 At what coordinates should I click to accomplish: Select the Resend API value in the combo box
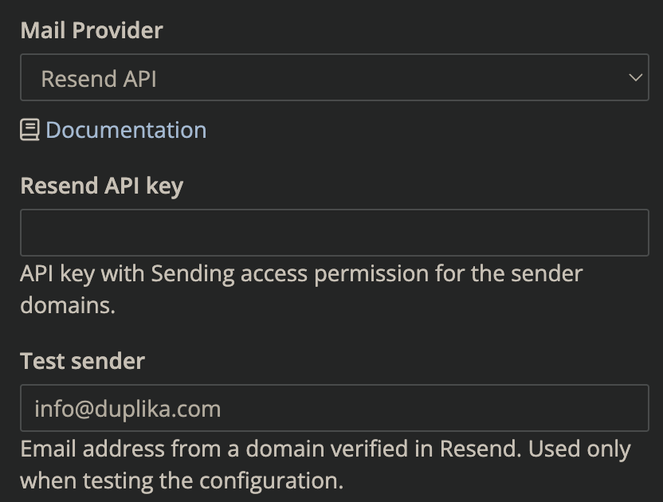[99, 79]
